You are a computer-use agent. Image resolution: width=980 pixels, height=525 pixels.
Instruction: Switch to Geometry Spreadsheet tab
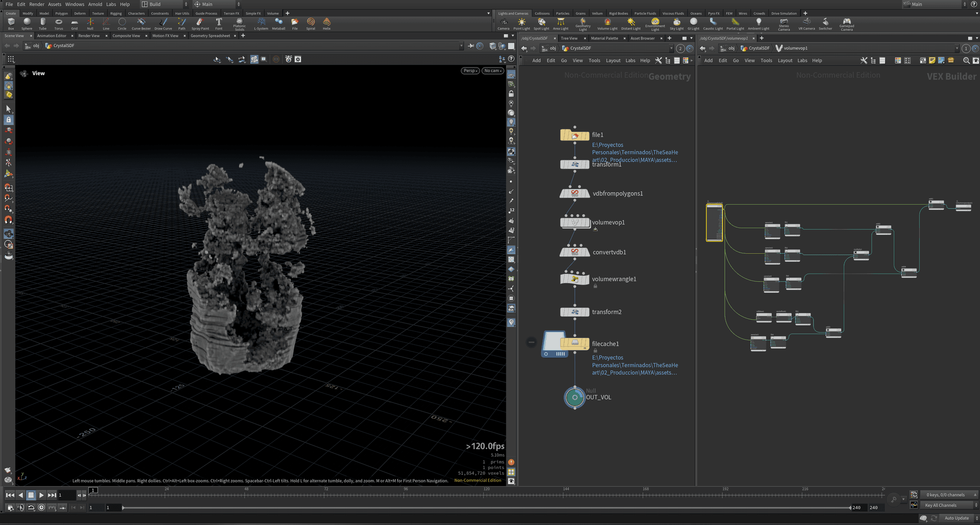pos(210,36)
